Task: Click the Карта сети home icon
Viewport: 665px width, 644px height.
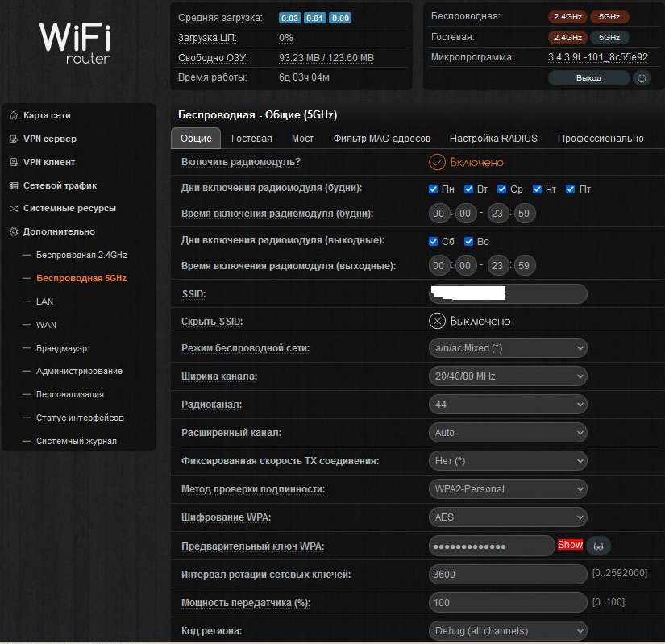Action: tap(14, 115)
